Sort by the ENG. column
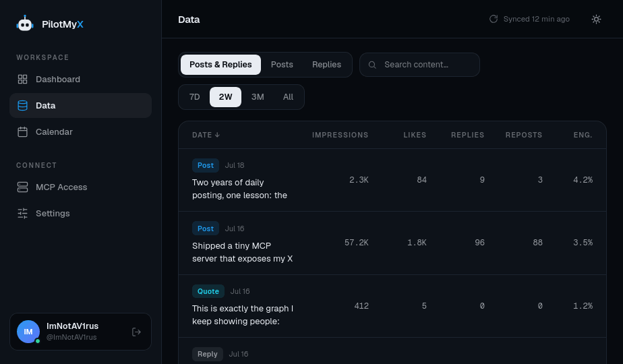The height and width of the screenshot is (364, 623). (x=583, y=135)
